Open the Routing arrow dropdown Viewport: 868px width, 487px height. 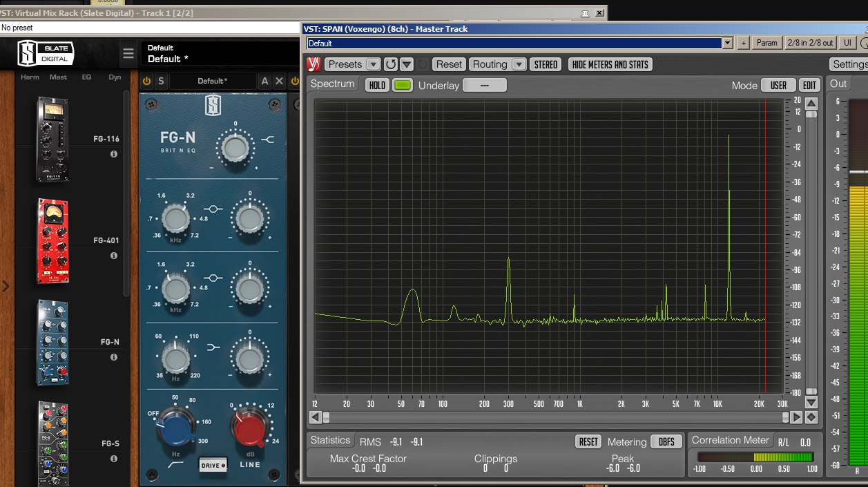click(x=519, y=64)
